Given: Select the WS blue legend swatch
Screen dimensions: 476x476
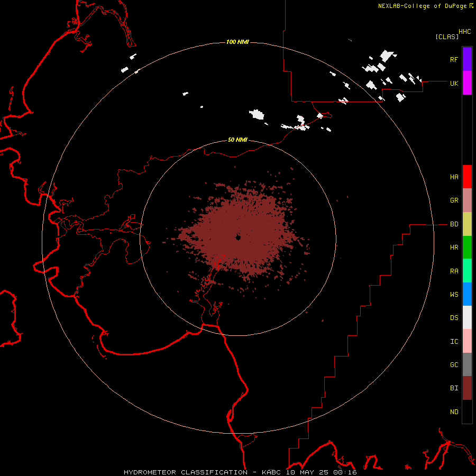Looking at the screenshot, I should pos(467,294).
